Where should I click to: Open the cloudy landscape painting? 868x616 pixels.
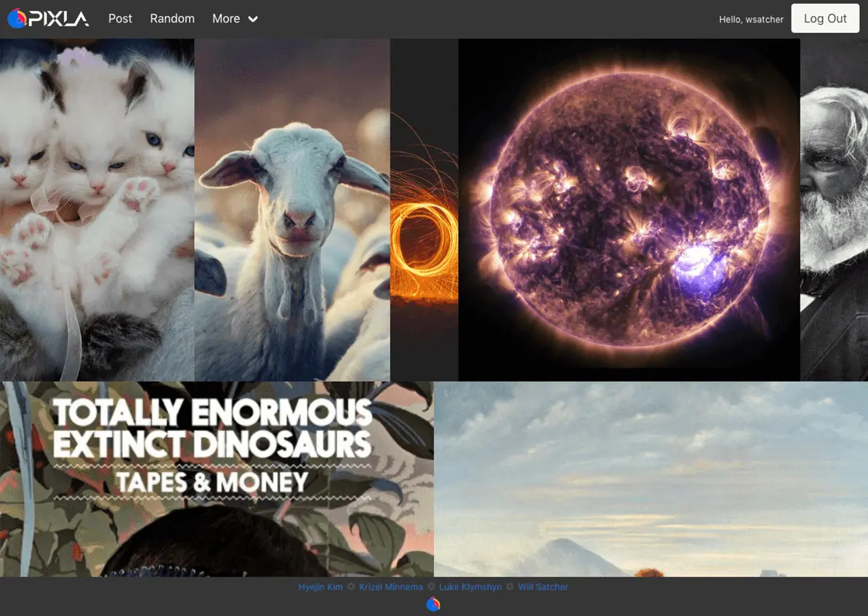pyautogui.click(x=651, y=479)
